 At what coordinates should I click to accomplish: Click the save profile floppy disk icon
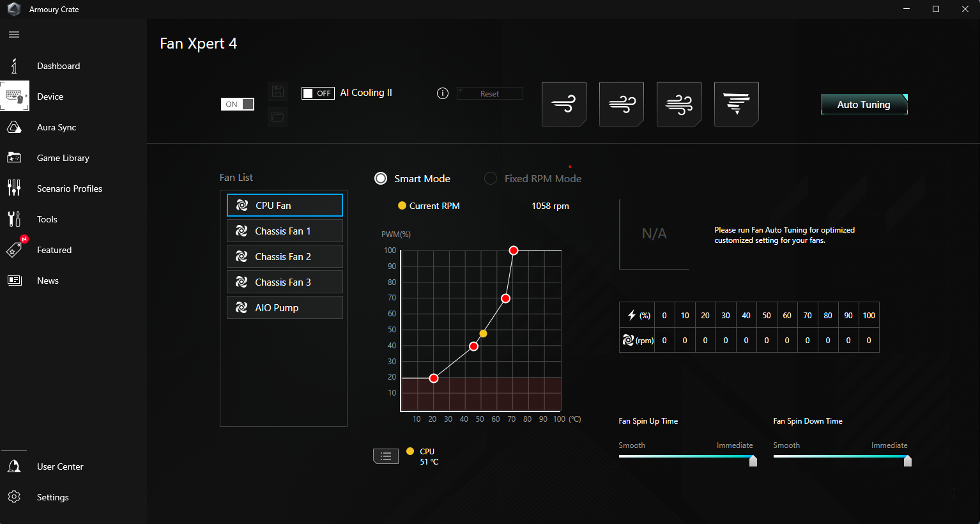(x=278, y=91)
